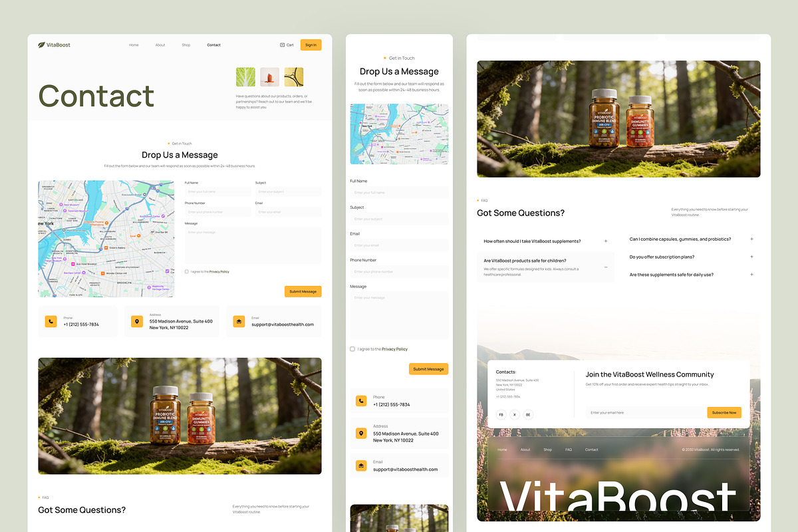Click the Subscribe Now button
Screen dimensions: 798x532
(724, 412)
